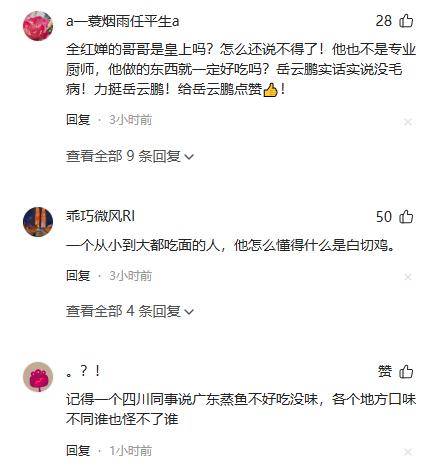
Task: Click chevron beside 查看全部 9 条回复
Action: [189, 157]
